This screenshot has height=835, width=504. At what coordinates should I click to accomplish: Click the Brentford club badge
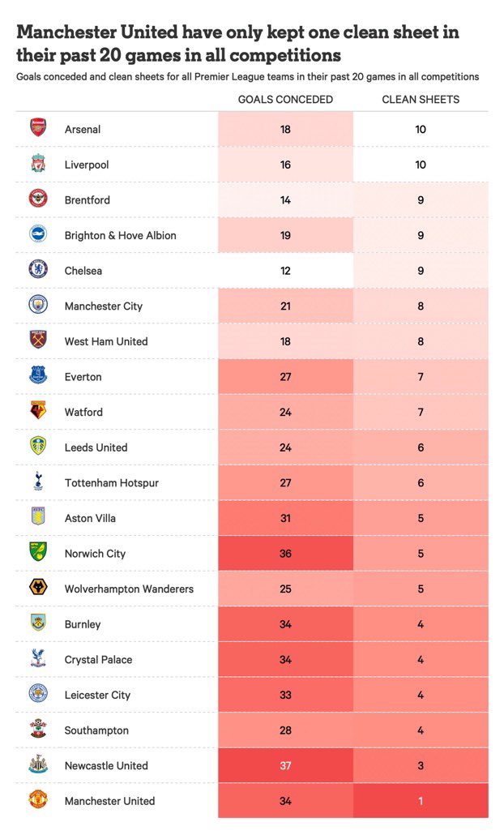[x=38, y=199]
